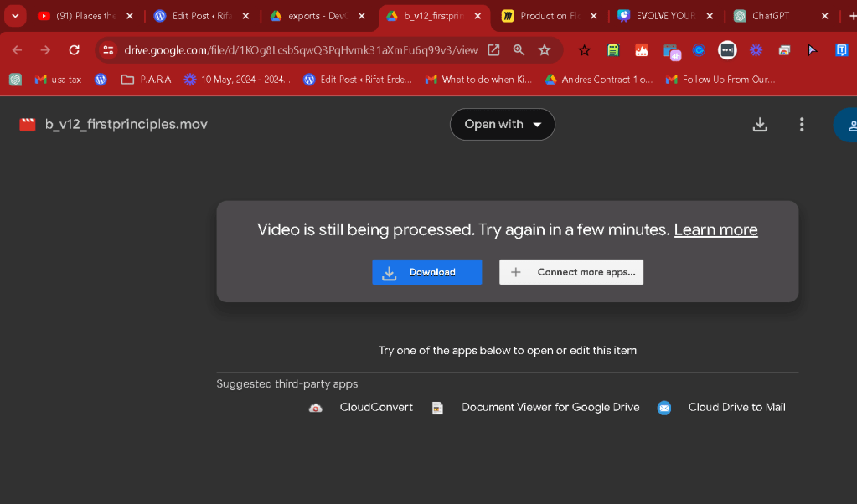Open the 10 May, 2024 bookmark
This screenshot has width=857, height=504.
tap(236, 80)
